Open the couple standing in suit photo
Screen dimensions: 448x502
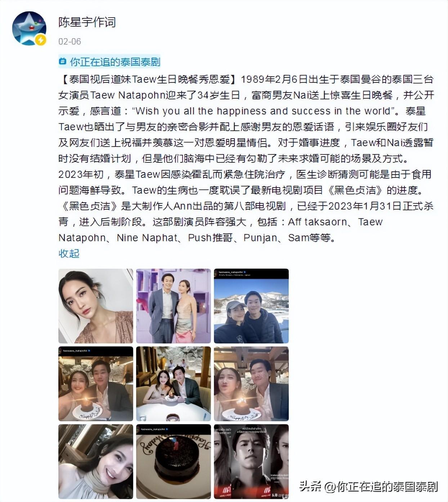tap(174, 306)
